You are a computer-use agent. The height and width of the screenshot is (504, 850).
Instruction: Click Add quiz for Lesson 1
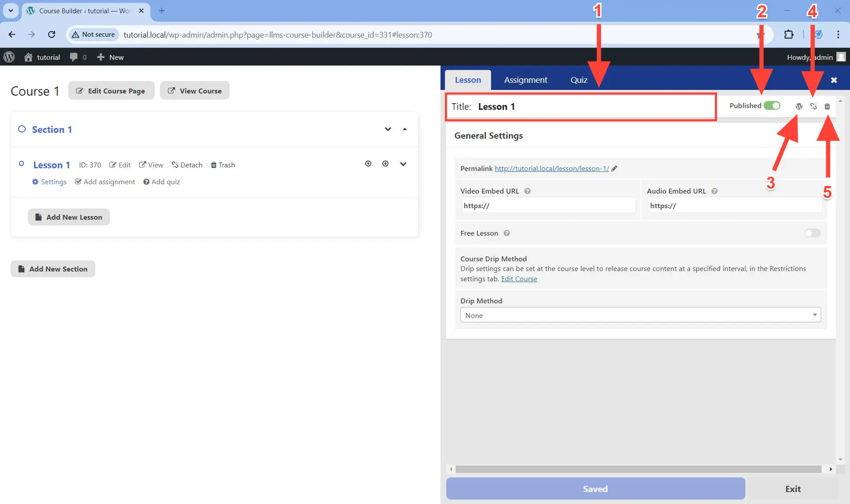pyautogui.click(x=161, y=182)
